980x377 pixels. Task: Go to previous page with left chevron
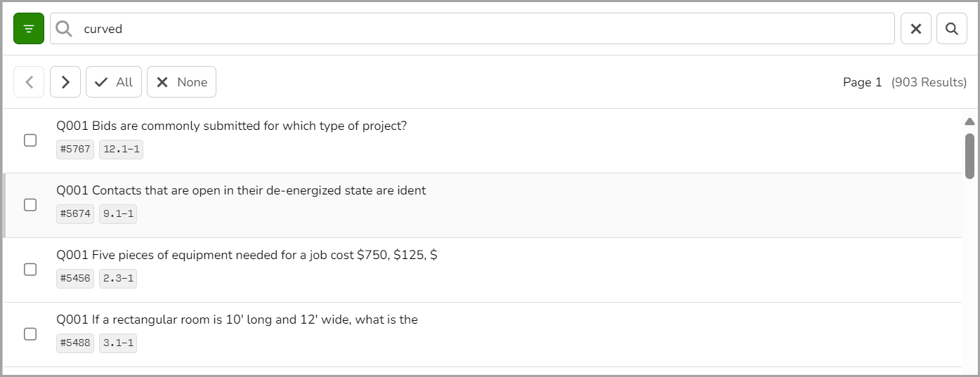click(29, 82)
